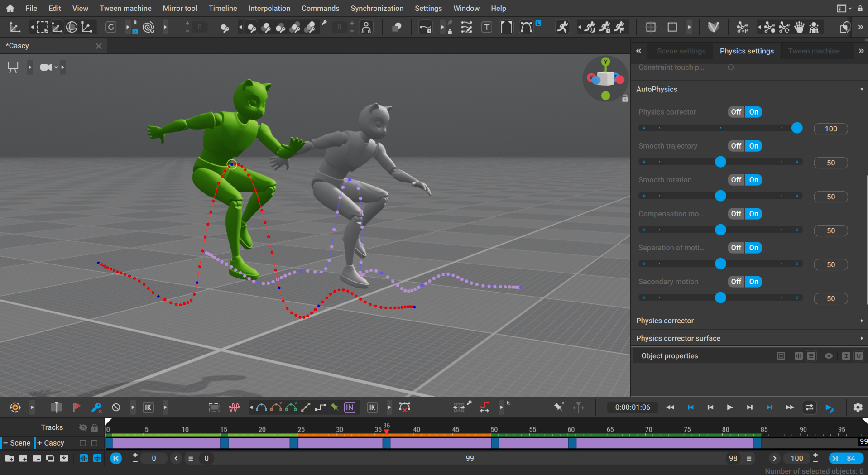Switch to the Scene settings tab
The width and height of the screenshot is (868, 475).
681,51
